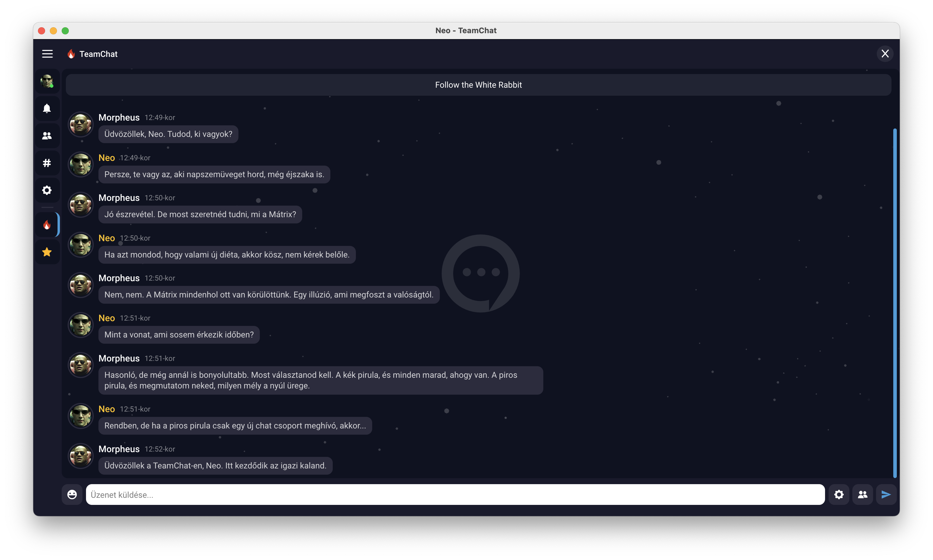Viewport: 933px width, 560px height.
Task: Click Neo's own profile avatar in sidebar
Action: click(x=47, y=81)
